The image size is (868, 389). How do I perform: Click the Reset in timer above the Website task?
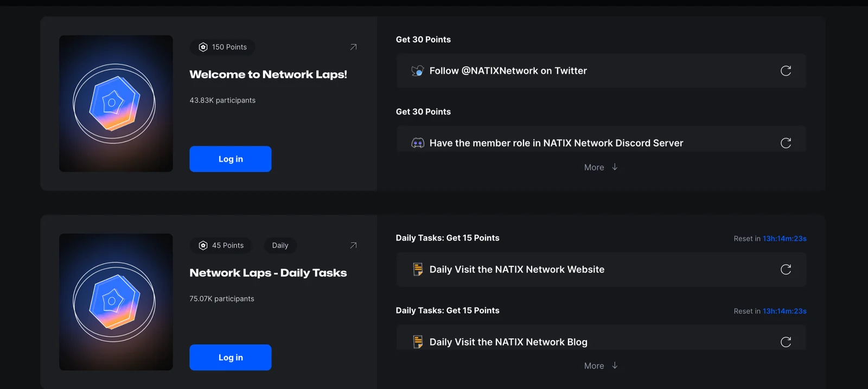tap(770, 239)
